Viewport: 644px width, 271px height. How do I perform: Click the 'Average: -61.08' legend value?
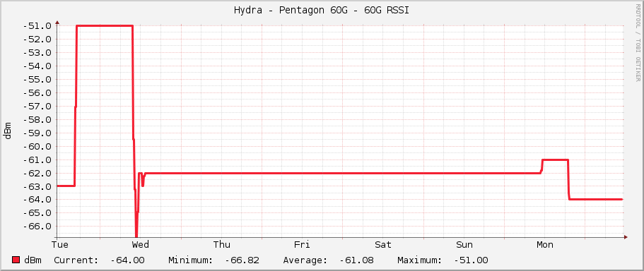328,260
